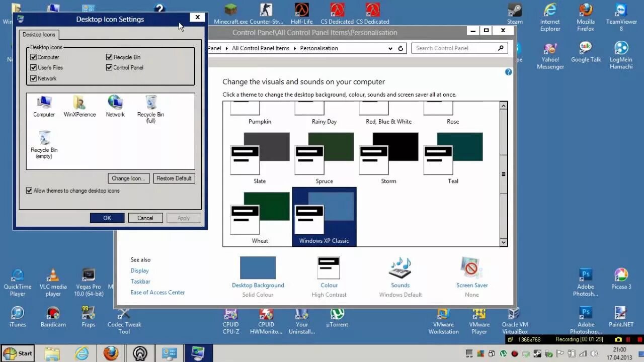Click the theme list scroll-up arrow
Image resolution: width=644 pixels, height=362 pixels.
tap(503, 106)
